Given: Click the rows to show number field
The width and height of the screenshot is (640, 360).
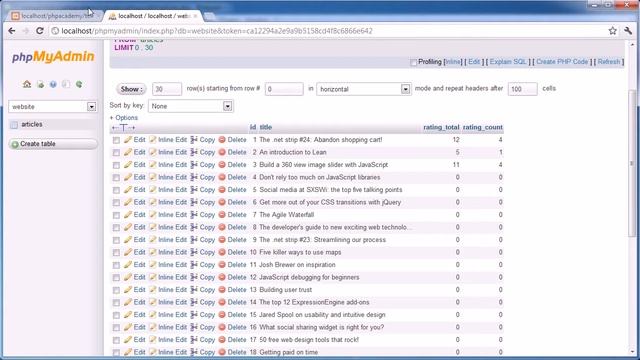Looking at the screenshot, I should point(167,89).
